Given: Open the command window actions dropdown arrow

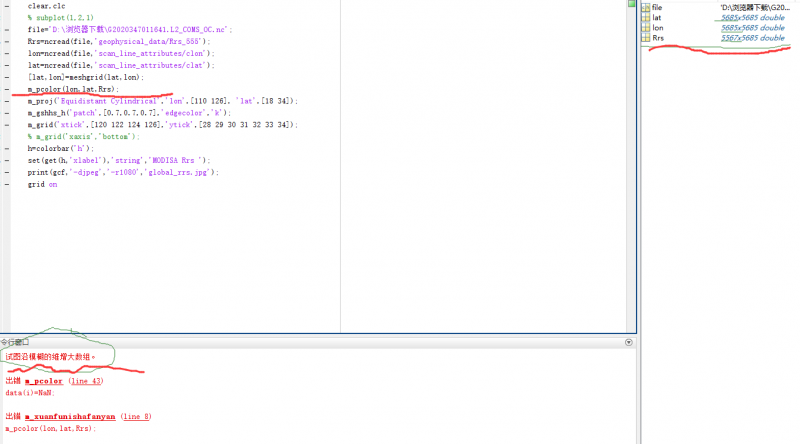Looking at the screenshot, I should click(x=629, y=342).
